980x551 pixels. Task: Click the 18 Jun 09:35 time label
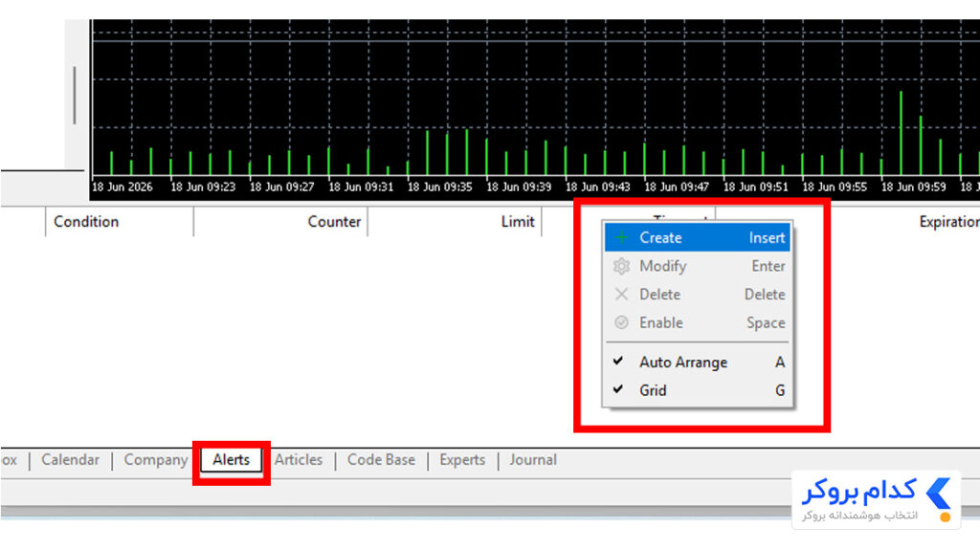439,187
